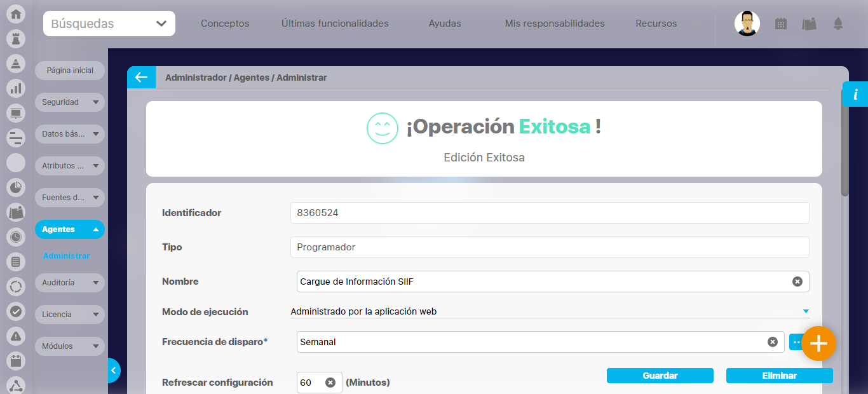Click in the Refrescar configuración minutes field
This screenshot has height=394, width=868.
(x=310, y=383)
